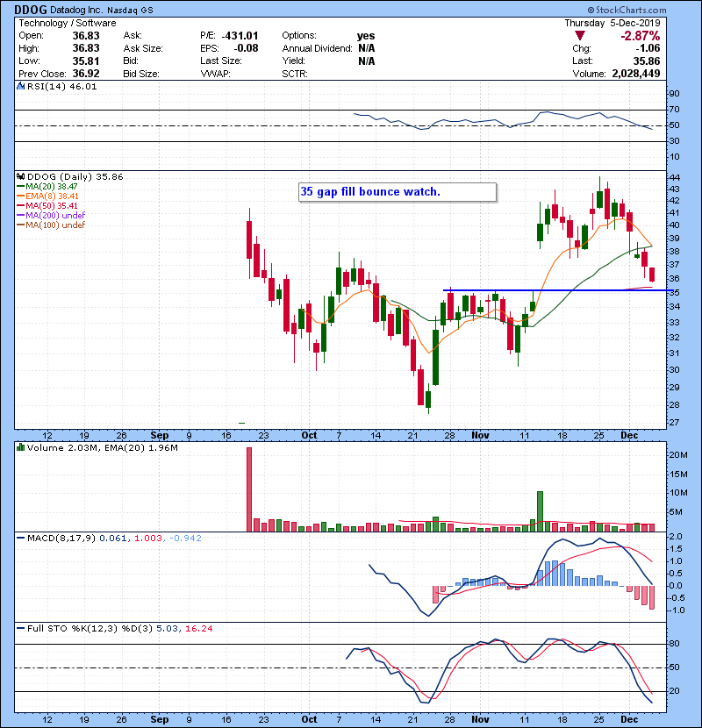Screen dimensions: 702x728
Task: Click the stochastic %D value 16.24
Action: coord(199,629)
